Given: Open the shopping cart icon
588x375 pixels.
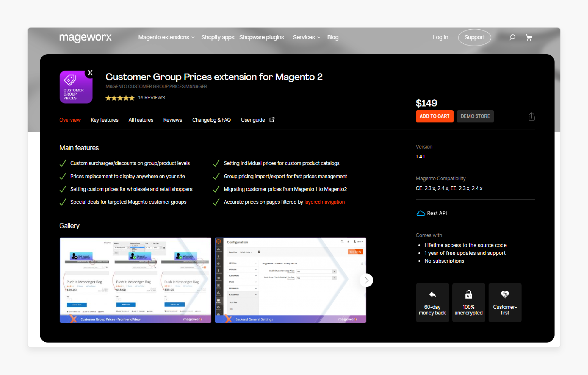Looking at the screenshot, I should point(529,37).
